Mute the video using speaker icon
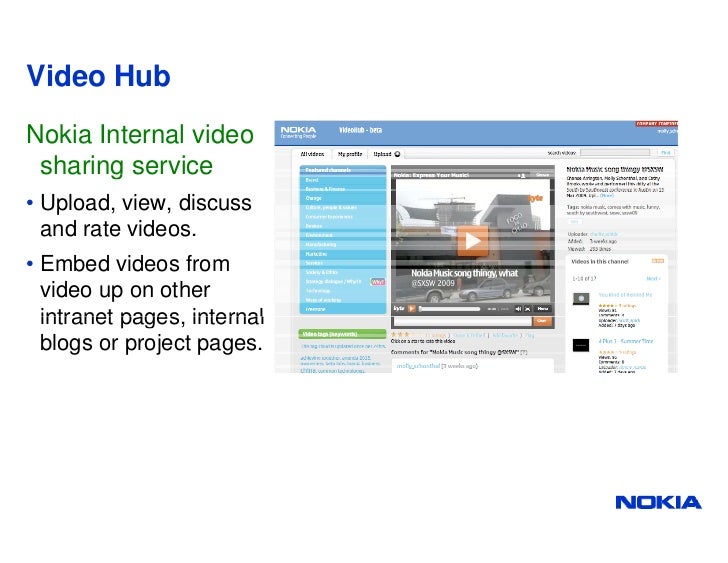Screen dimensions: 728x563 click(518, 309)
